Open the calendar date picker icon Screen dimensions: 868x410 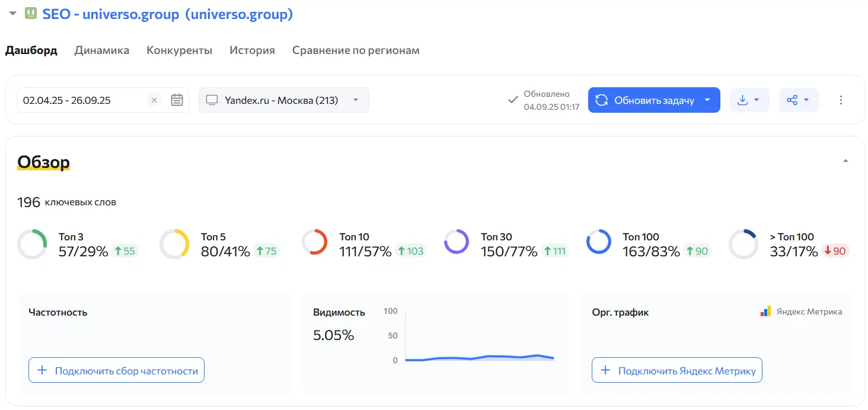pyautogui.click(x=177, y=100)
